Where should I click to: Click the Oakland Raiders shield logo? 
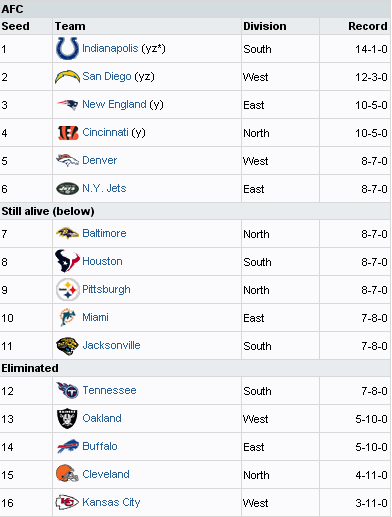click(x=67, y=418)
